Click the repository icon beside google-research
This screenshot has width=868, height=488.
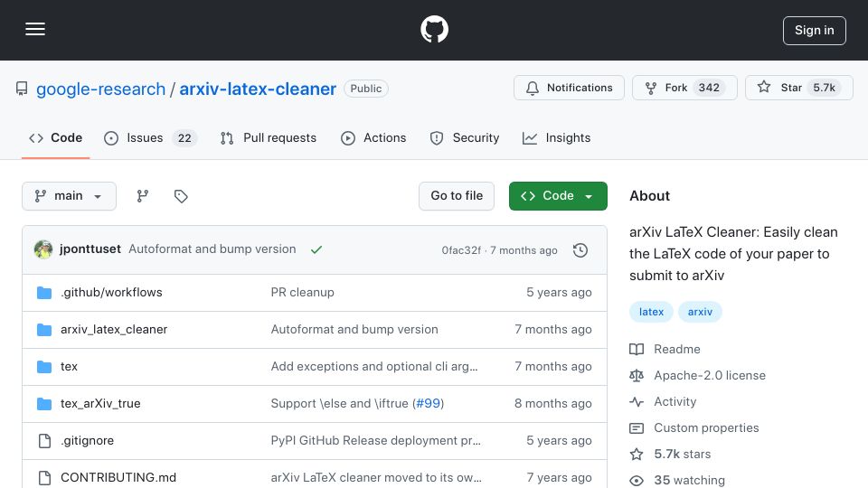[x=22, y=89]
